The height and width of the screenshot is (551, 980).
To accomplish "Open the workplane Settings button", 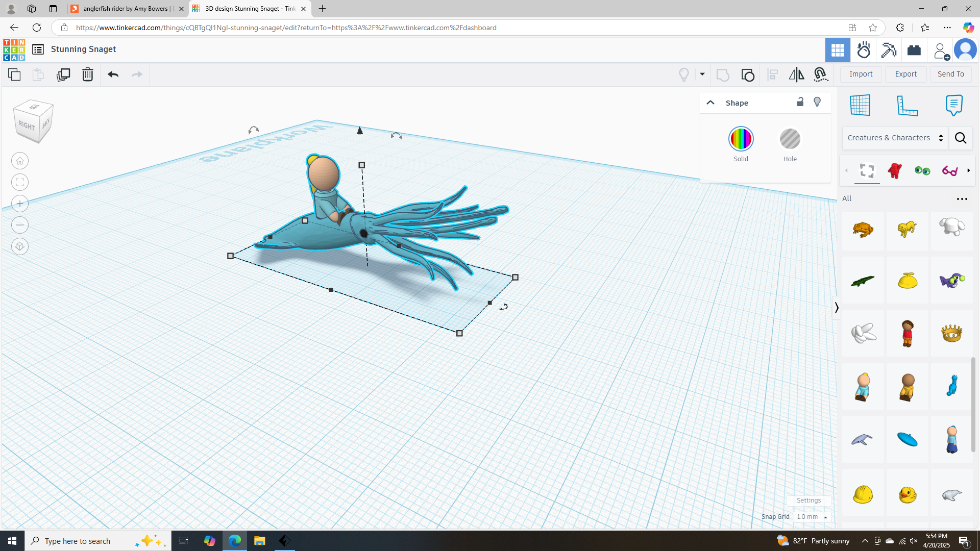I will pos(808,500).
